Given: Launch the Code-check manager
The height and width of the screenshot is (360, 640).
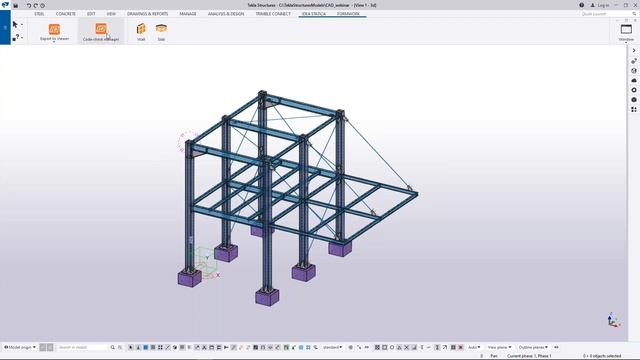Looking at the screenshot, I should click(x=101, y=32).
